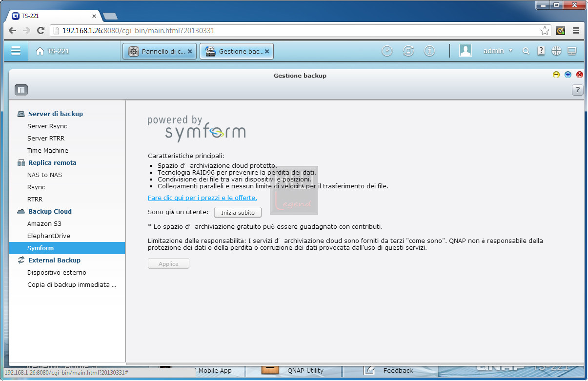Maximize the Gestione backup window with the blue button
The image size is (588, 381).
[x=568, y=75]
